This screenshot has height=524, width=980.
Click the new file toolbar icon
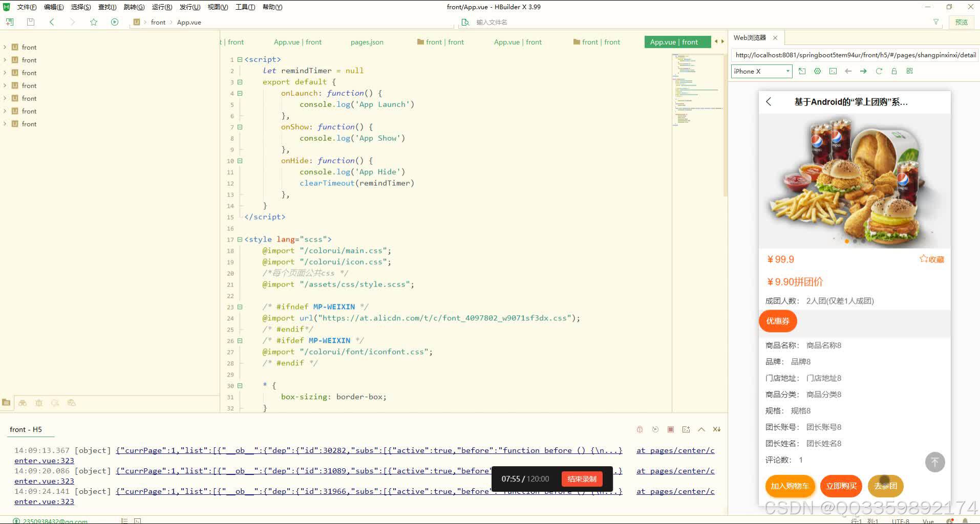click(10, 22)
